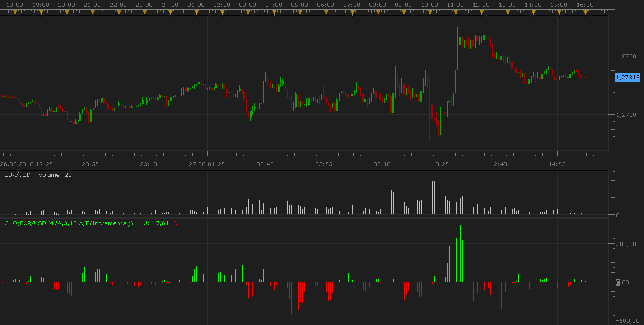Select the EUR/USD - Volume: 23 label
644x325 pixels.
(38, 175)
